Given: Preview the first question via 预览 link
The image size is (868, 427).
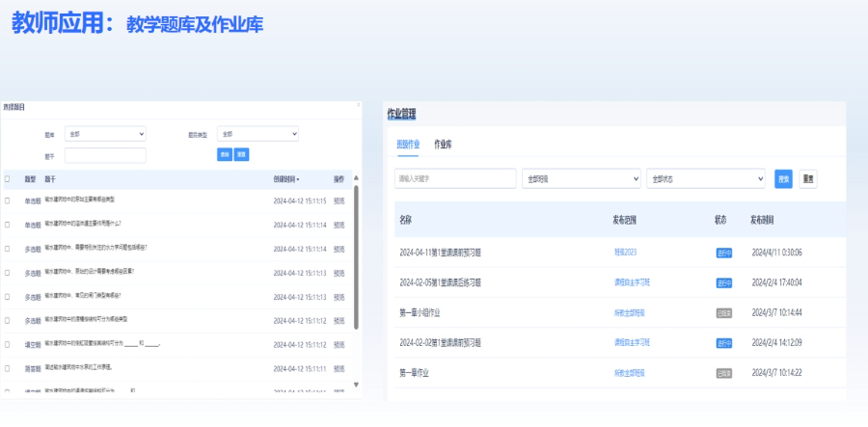Looking at the screenshot, I should pyautogui.click(x=339, y=200).
